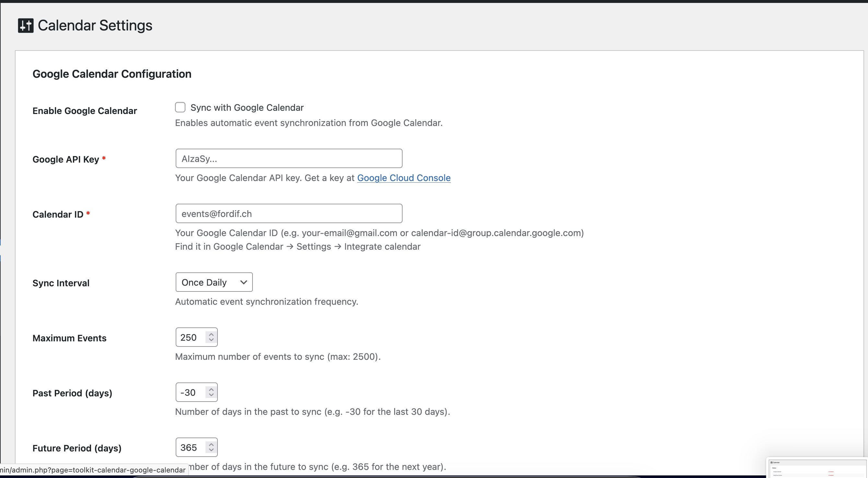The width and height of the screenshot is (868, 478).
Task: Click the Future Period (days) label
Action: (x=77, y=449)
